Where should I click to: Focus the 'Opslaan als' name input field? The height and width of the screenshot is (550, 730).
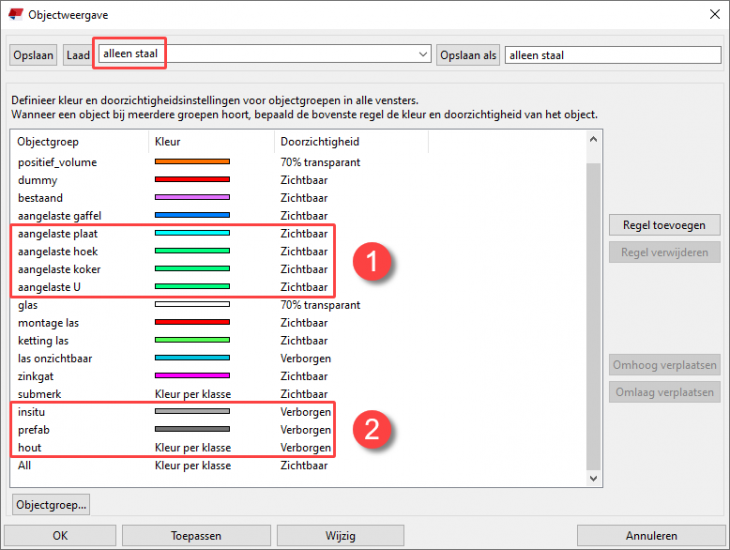click(612, 55)
